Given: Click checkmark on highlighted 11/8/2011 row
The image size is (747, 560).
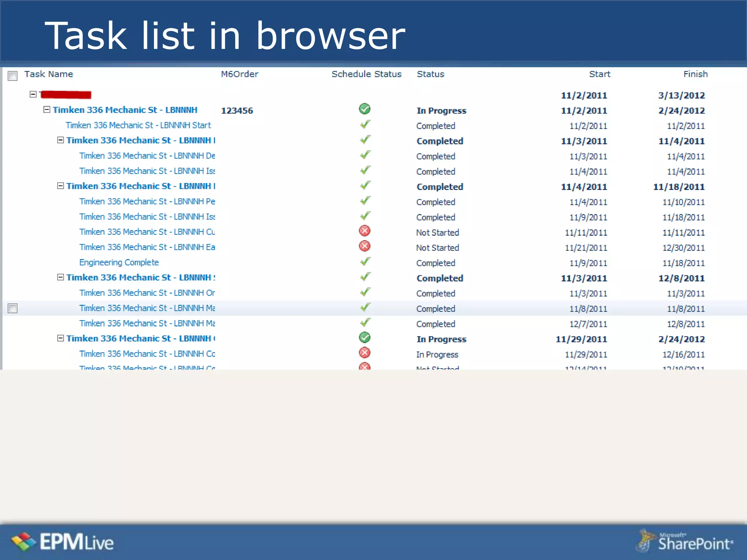Looking at the screenshot, I should click(x=365, y=307).
